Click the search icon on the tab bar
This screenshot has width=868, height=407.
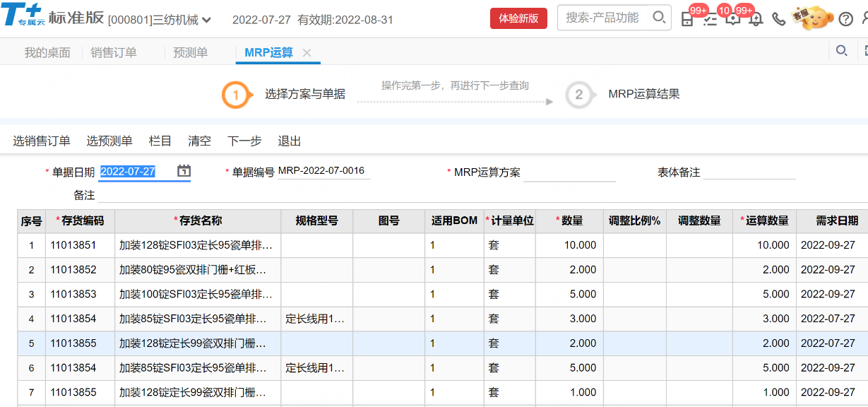coord(841,50)
